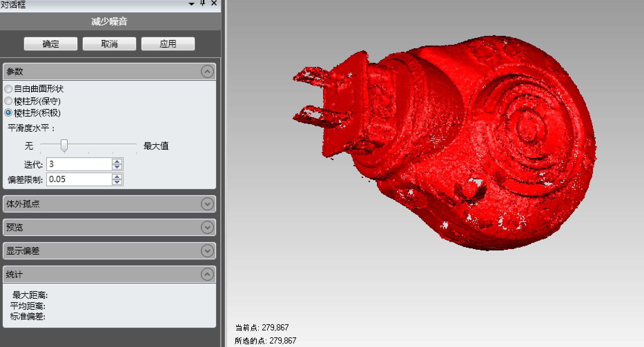Click the 确定 button
The image size is (644, 347).
(51, 44)
